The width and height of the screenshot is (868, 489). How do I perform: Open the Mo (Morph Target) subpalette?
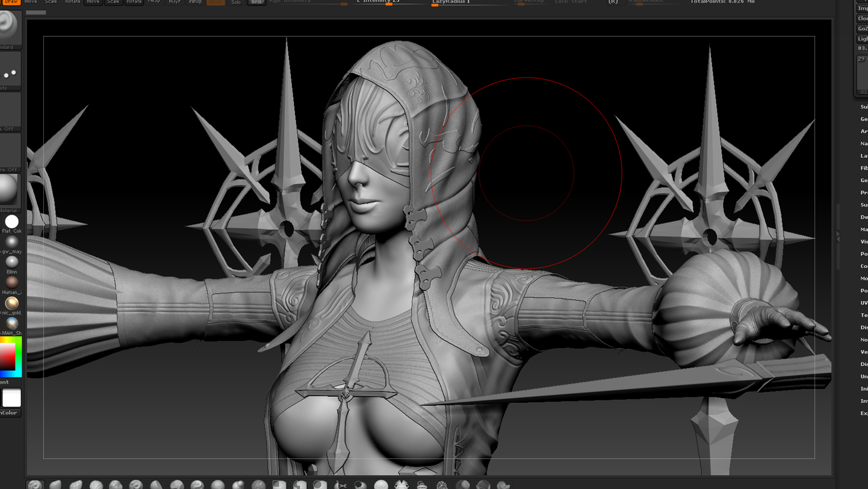(864, 278)
